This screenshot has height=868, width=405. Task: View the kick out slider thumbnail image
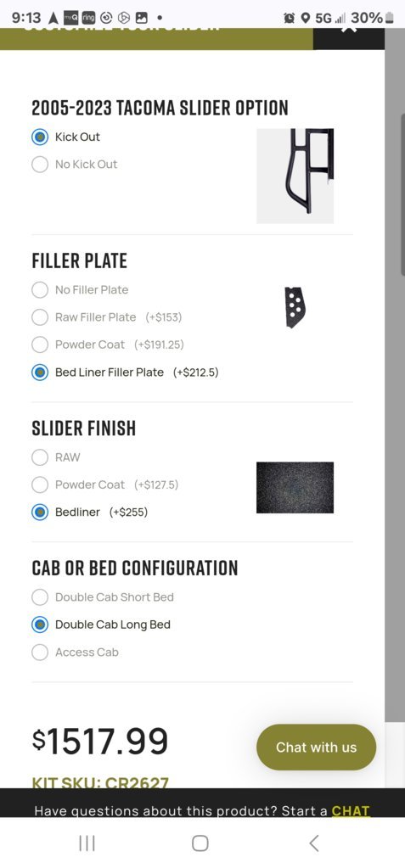pyautogui.click(x=295, y=176)
